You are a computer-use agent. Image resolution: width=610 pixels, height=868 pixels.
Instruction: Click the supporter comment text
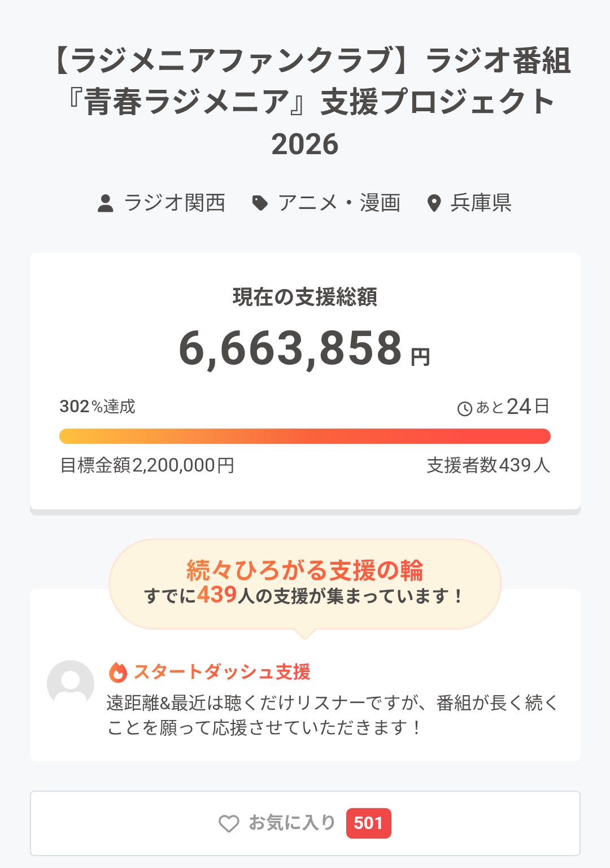pyautogui.click(x=332, y=715)
